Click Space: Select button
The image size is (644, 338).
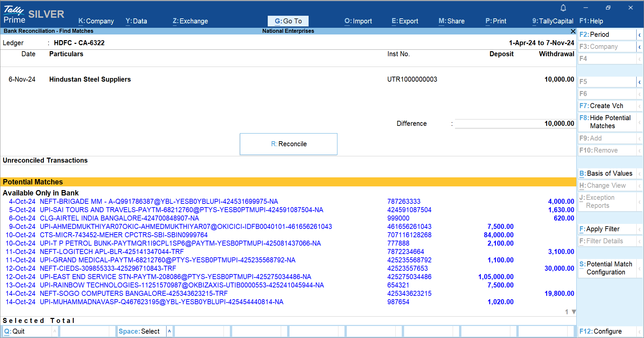(142, 331)
